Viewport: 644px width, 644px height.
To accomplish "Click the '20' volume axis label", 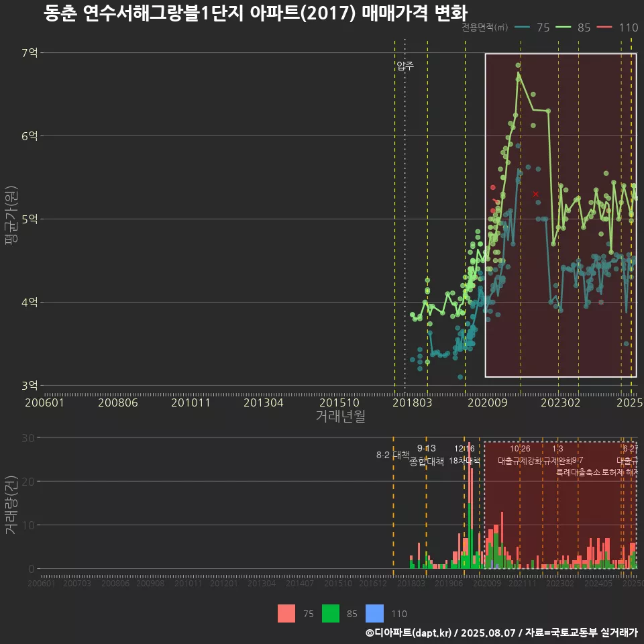I will pyautogui.click(x=28, y=482).
